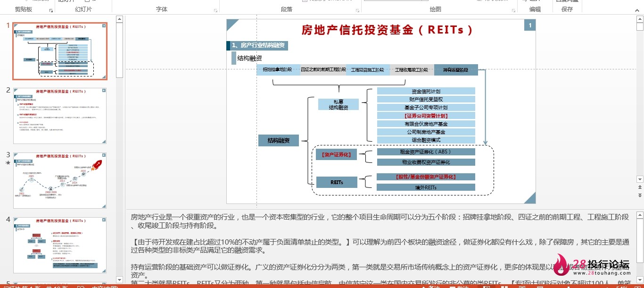Select the 基金子公司专项计划 box
Screen dimensions: 644x288
pos(426,107)
